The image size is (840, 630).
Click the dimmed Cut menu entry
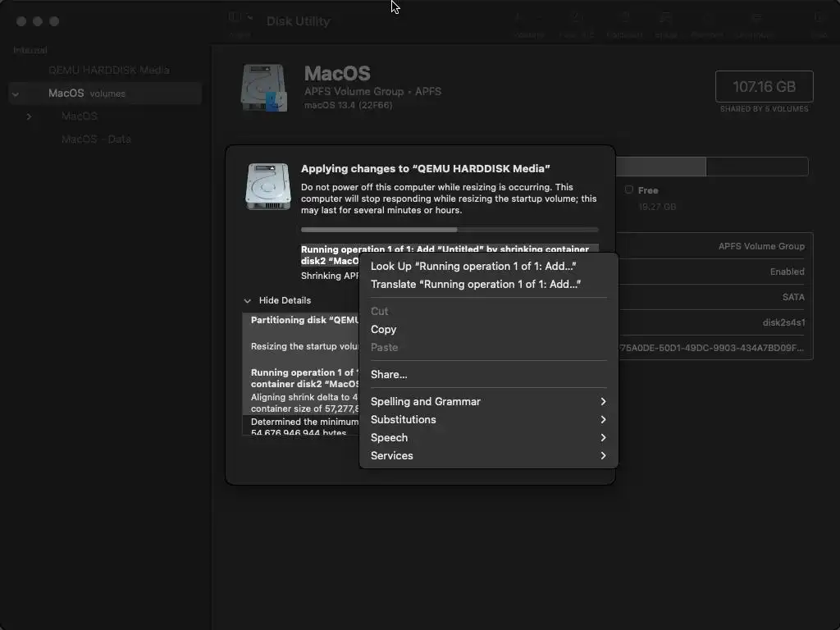point(488,311)
